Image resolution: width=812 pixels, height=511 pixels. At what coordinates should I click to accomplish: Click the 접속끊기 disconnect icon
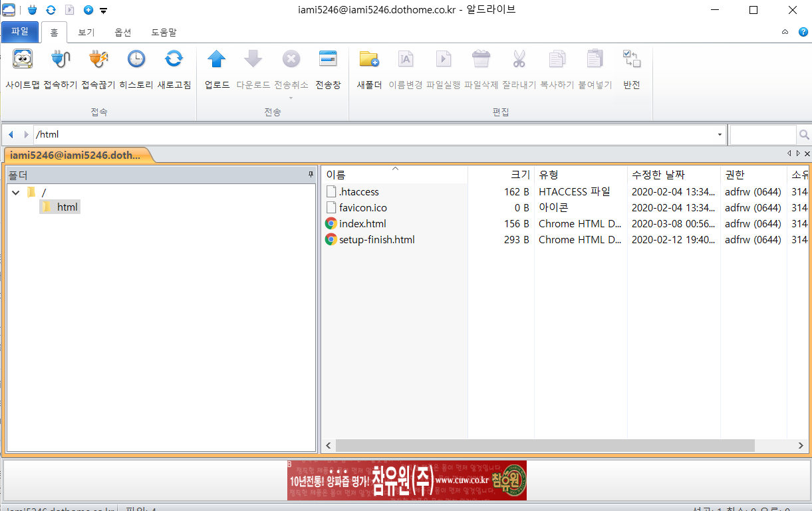click(98, 60)
